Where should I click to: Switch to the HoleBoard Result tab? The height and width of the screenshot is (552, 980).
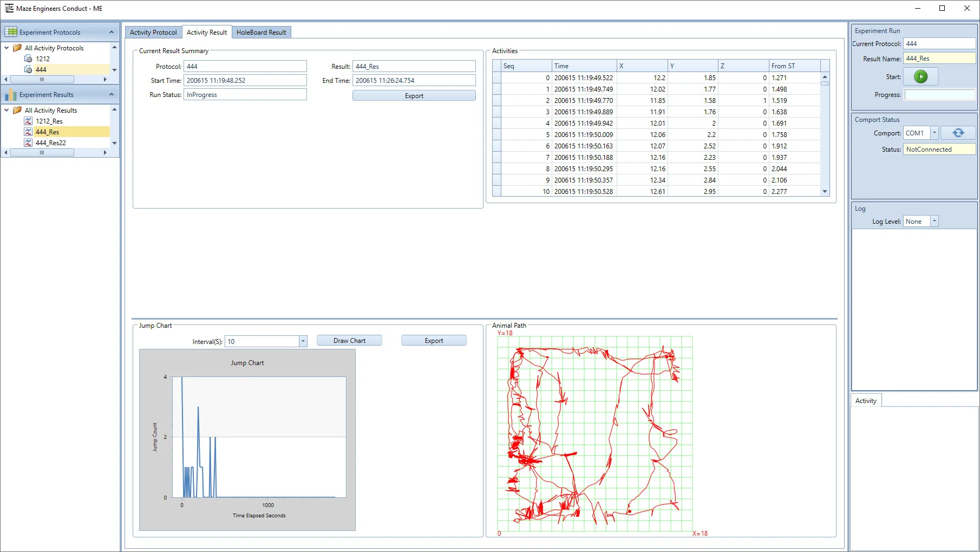pos(261,33)
